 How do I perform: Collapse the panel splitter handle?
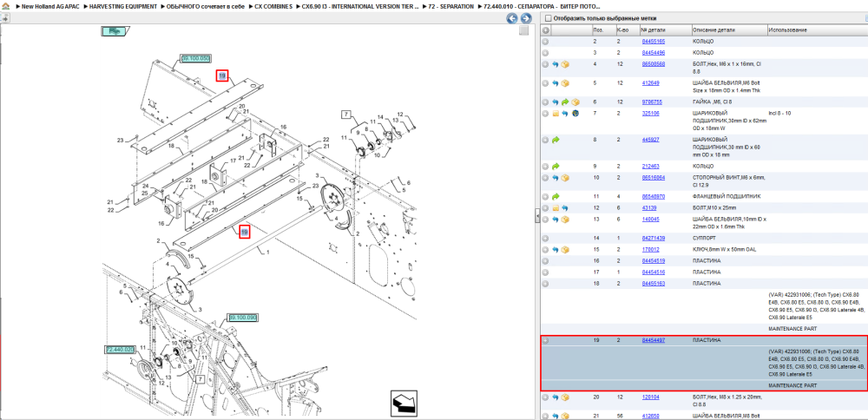[537, 216]
